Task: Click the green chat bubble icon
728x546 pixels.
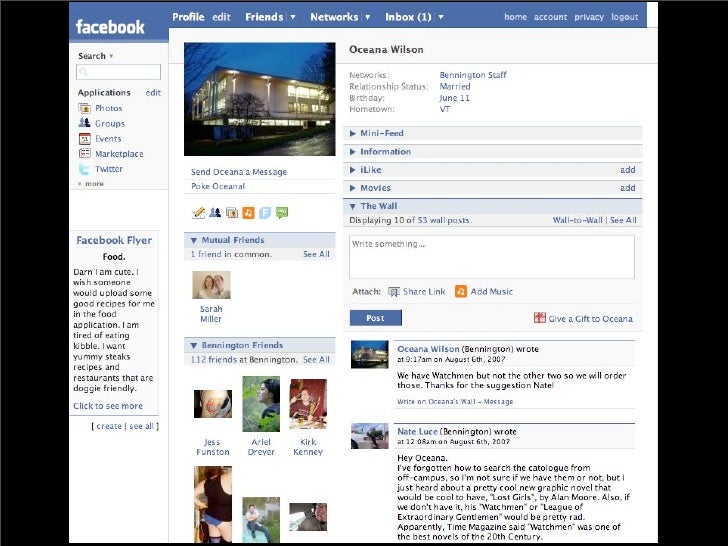Action: tap(282, 213)
